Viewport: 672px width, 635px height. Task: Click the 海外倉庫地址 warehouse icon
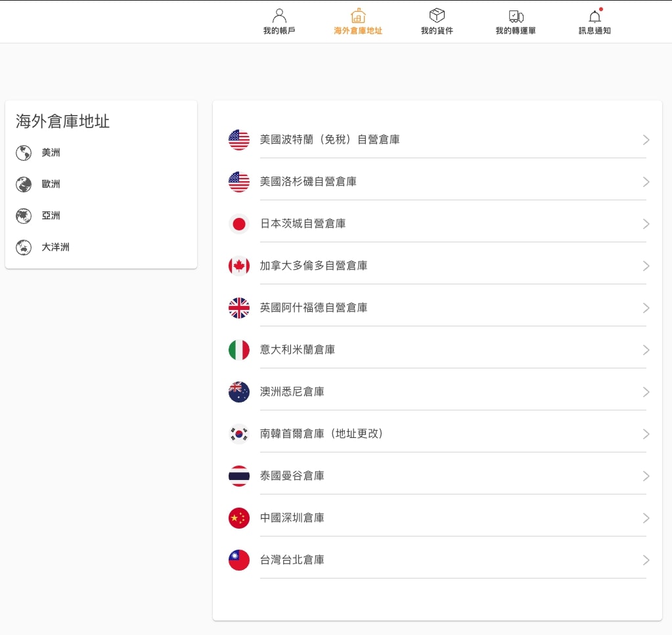coord(358,16)
